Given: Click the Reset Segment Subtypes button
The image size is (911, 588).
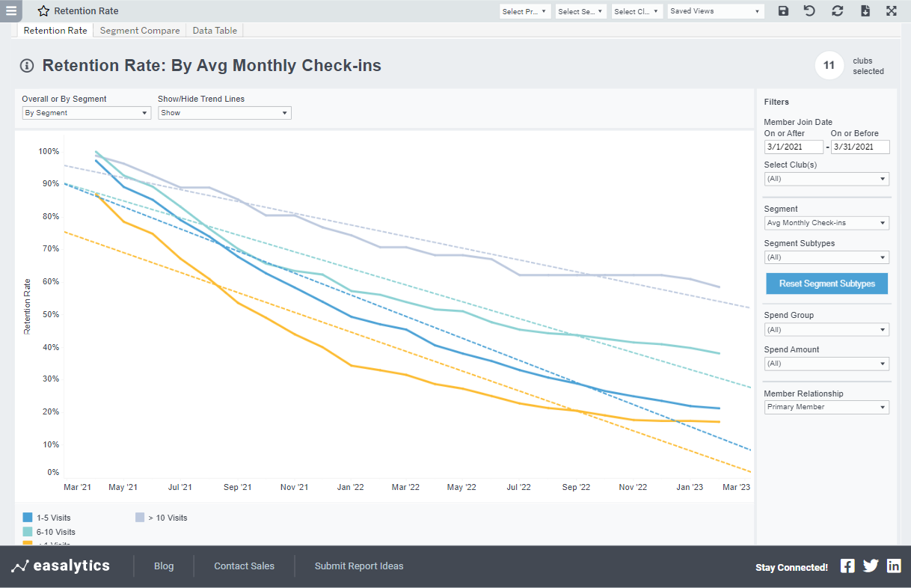Looking at the screenshot, I should pyautogui.click(x=826, y=284).
